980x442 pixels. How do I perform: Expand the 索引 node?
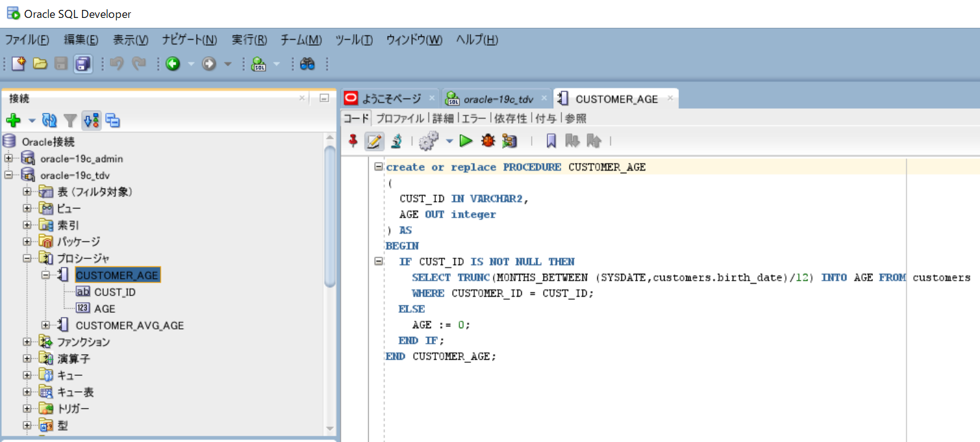point(27,225)
